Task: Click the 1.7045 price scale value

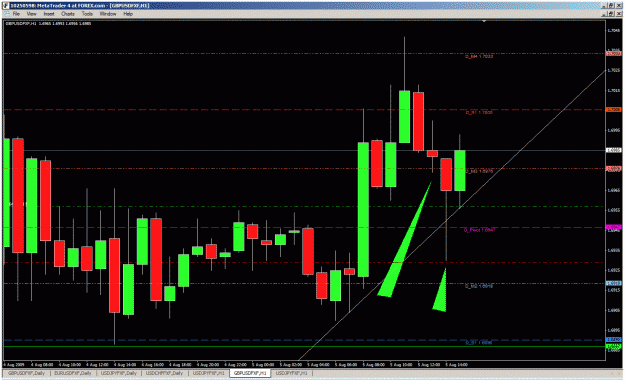Action: coord(614,30)
